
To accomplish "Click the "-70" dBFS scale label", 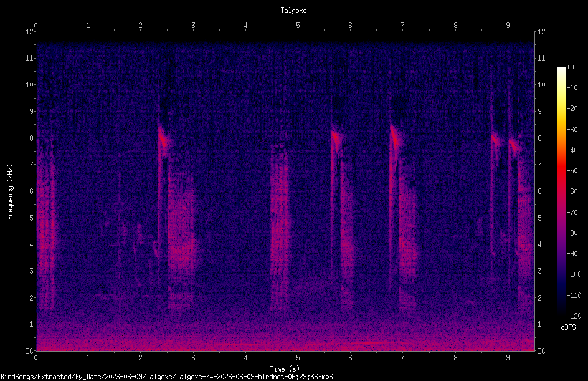I will click(x=572, y=213).
